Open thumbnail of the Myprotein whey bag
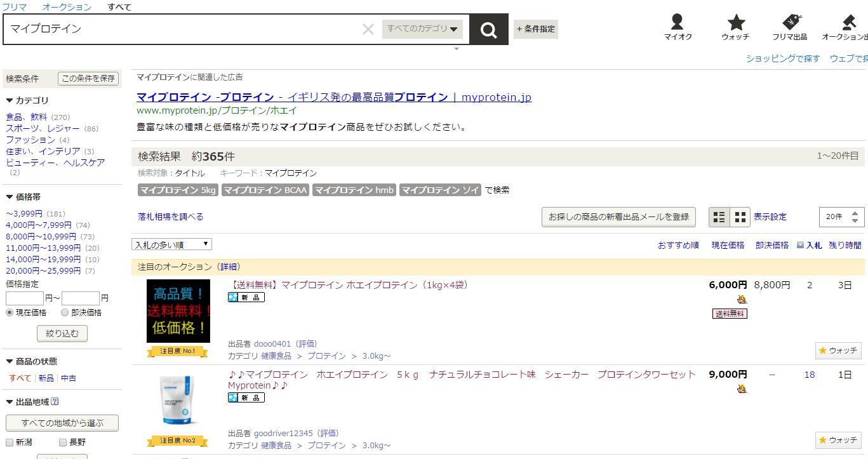868x459 pixels. click(x=178, y=401)
